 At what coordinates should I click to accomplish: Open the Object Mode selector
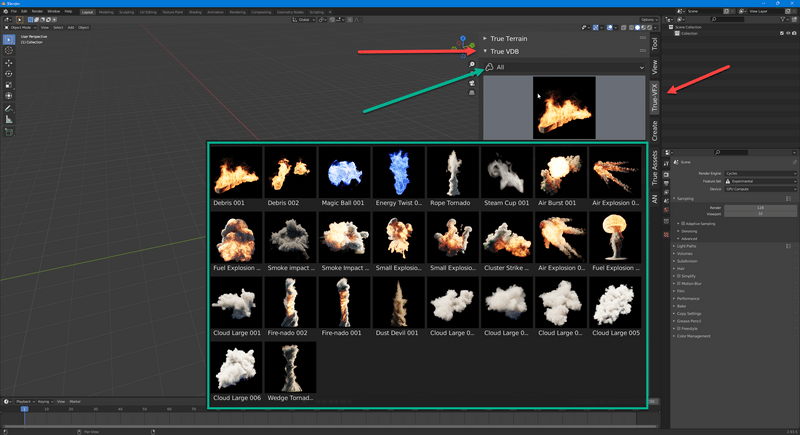[x=21, y=27]
